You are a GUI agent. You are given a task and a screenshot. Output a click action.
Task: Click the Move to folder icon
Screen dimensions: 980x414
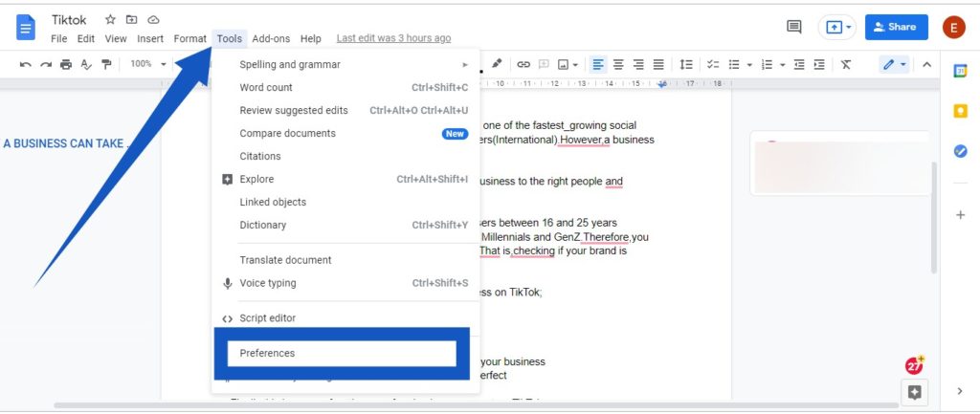click(131, 19)
